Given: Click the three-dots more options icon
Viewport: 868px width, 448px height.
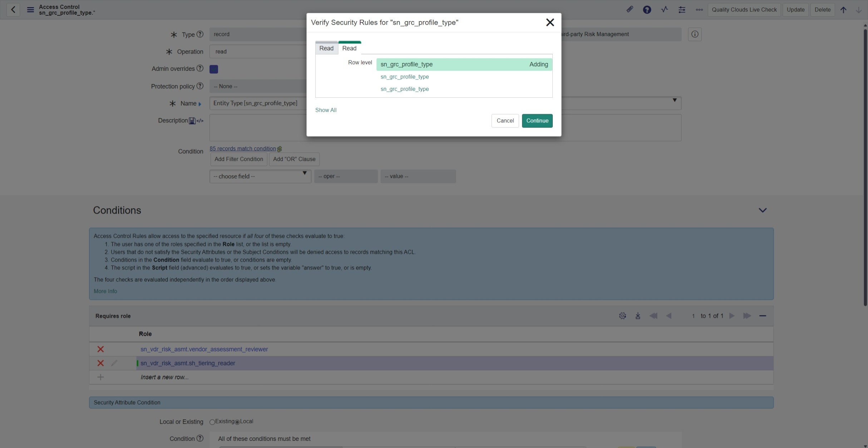Looking at the screenshot, I should click(x=699, y=10).
